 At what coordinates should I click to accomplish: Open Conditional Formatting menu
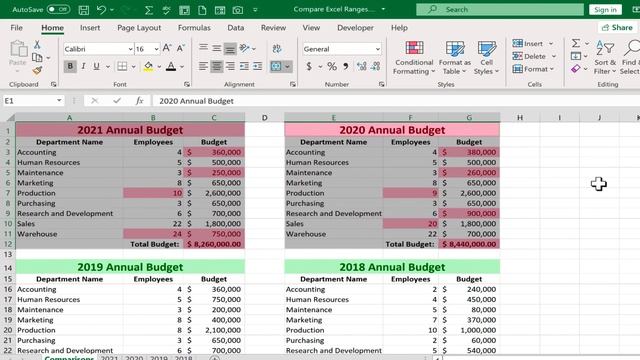click(x=414, y=58)
